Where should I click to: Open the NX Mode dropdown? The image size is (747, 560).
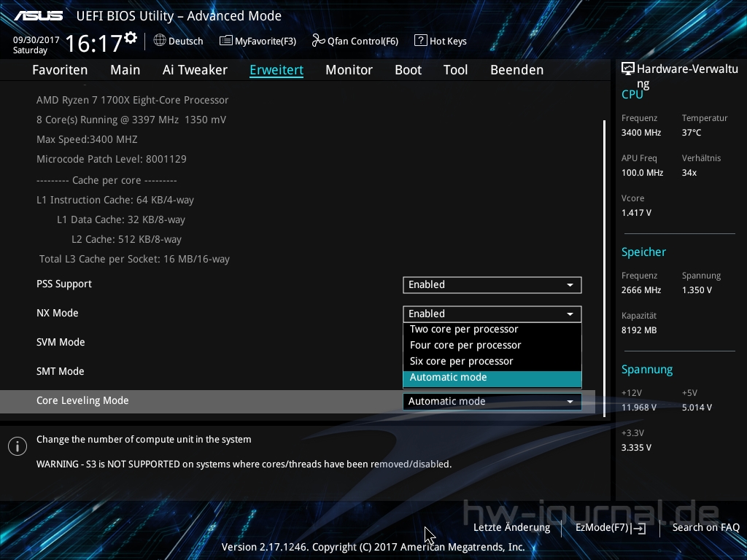pyautogui.click(x=492, y=314)
